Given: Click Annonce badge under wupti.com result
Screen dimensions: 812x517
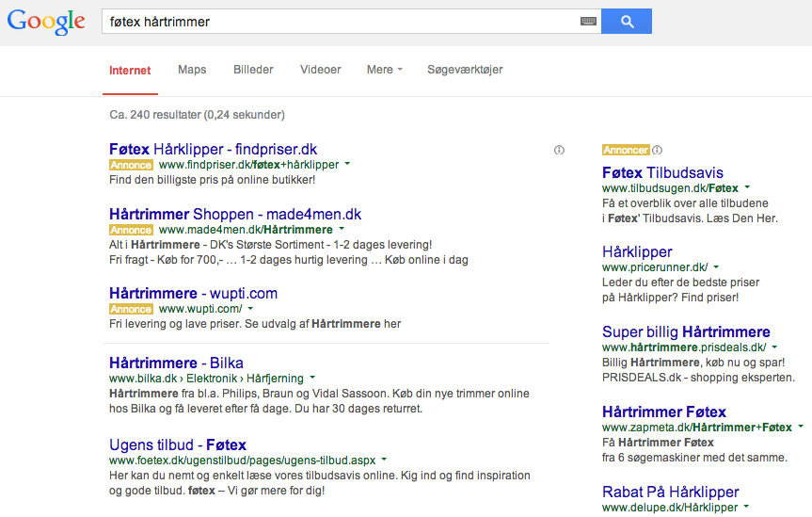Looking at the screenshot, I should tap(131, 309).
